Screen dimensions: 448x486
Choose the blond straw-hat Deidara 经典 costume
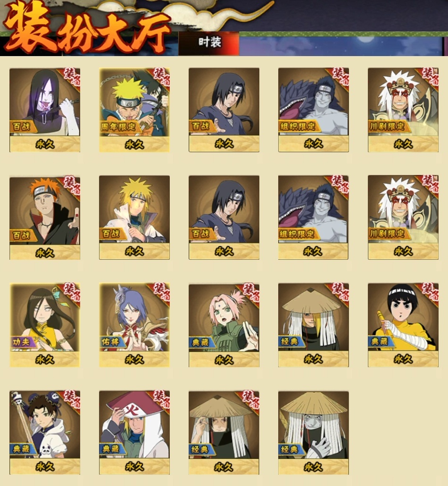pyautogui.click(x=314, y=325)
